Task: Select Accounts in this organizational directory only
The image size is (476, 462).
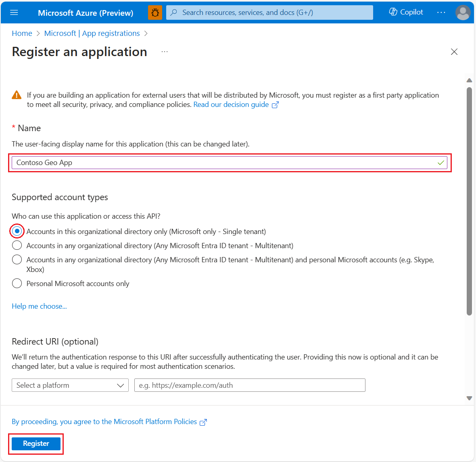Action: [x=17, y=231]
